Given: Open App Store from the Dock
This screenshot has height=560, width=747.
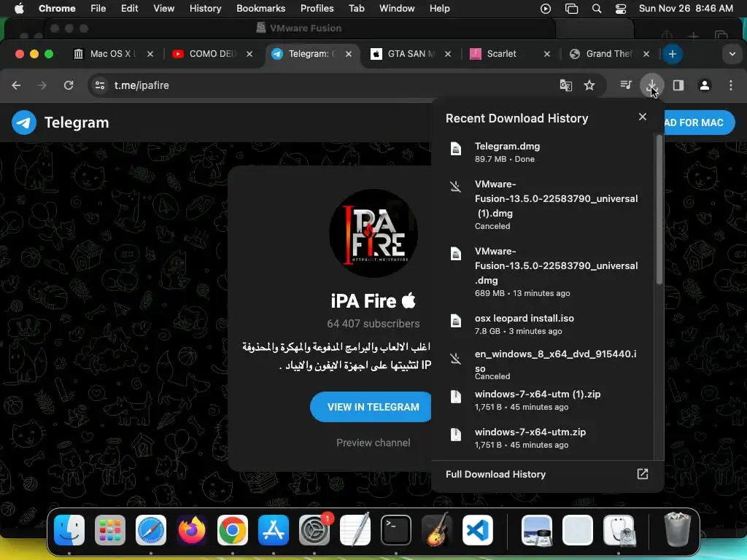Looking at the screenshot, I should coord(274,530).
